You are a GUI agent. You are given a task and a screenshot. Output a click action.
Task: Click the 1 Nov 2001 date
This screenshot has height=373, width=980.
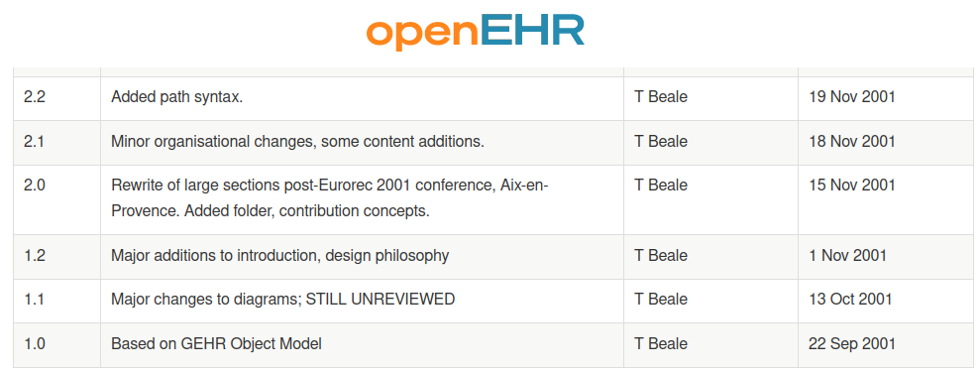pyautogui.click(x=847, y=256)
